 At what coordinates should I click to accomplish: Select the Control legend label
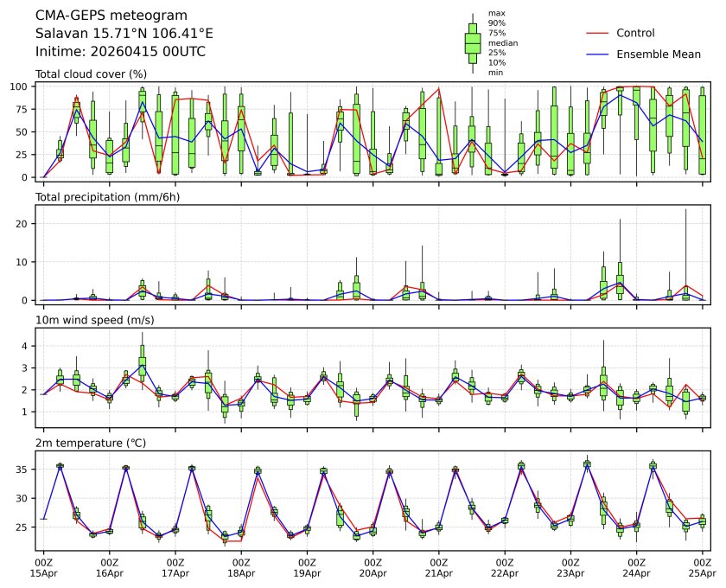pyautogui.click(x=635, y=33)
